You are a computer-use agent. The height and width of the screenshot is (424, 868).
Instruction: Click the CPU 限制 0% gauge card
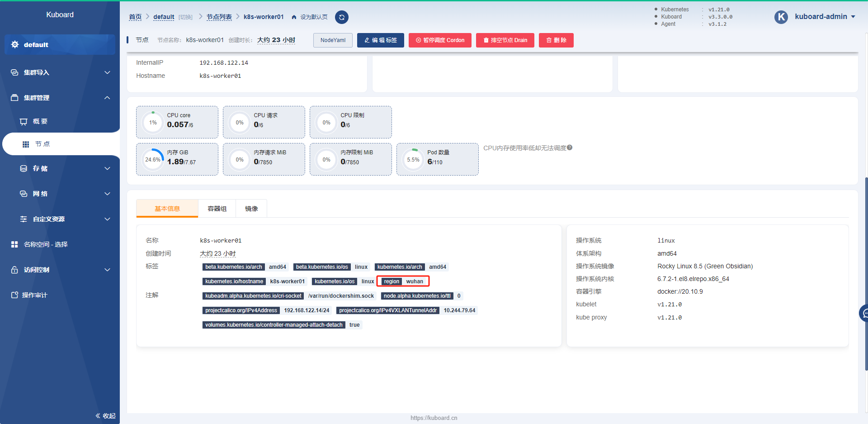[351, 122]
